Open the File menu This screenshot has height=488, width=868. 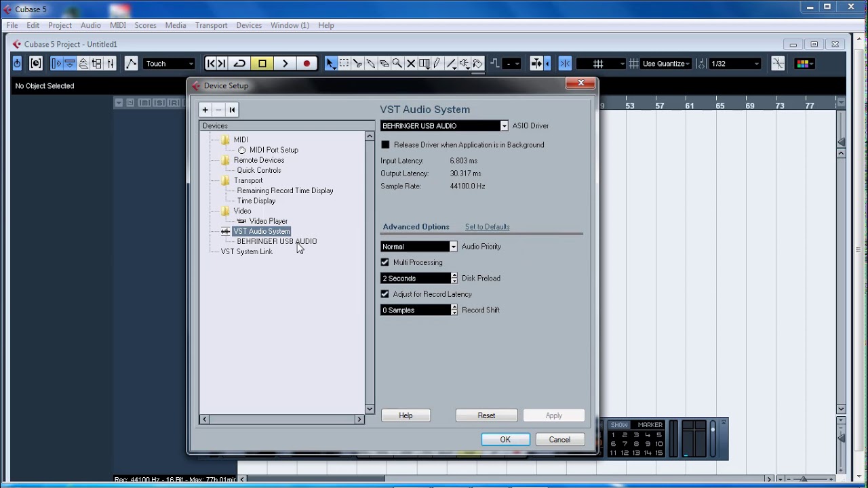tap(12, 25)
